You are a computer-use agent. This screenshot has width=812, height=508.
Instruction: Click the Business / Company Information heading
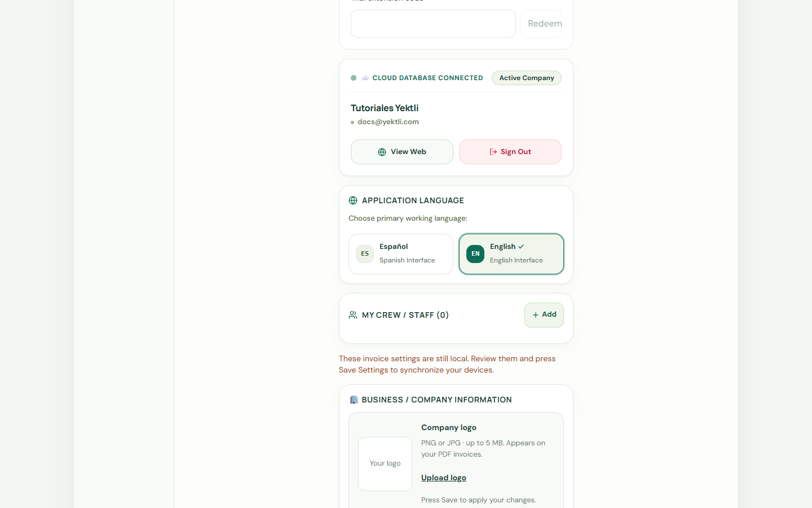click(437, 400)
